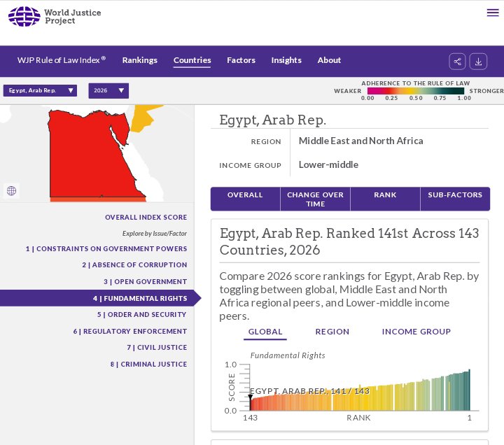
Task: Switch to the Rank tab
Action: tap(385, 199)
